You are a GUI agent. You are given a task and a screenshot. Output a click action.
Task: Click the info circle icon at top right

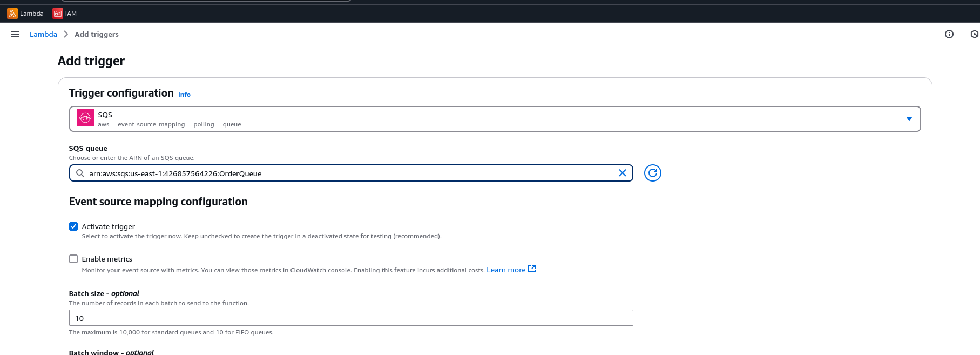click(949, 34)
